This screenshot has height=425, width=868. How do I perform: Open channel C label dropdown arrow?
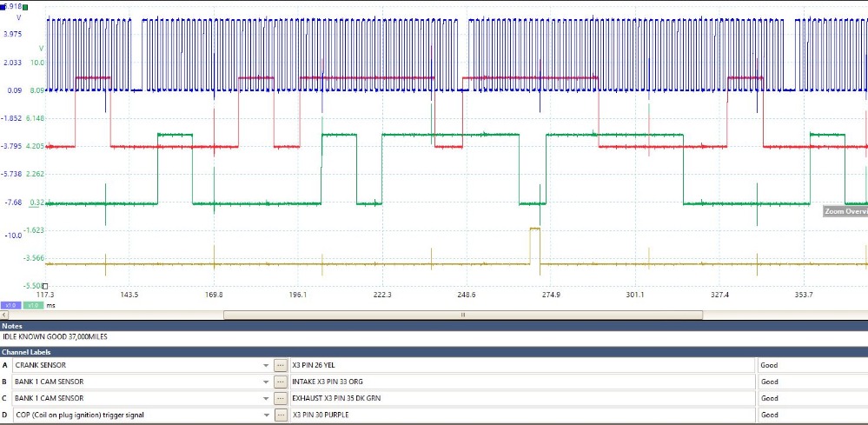[x=265, y=398]
